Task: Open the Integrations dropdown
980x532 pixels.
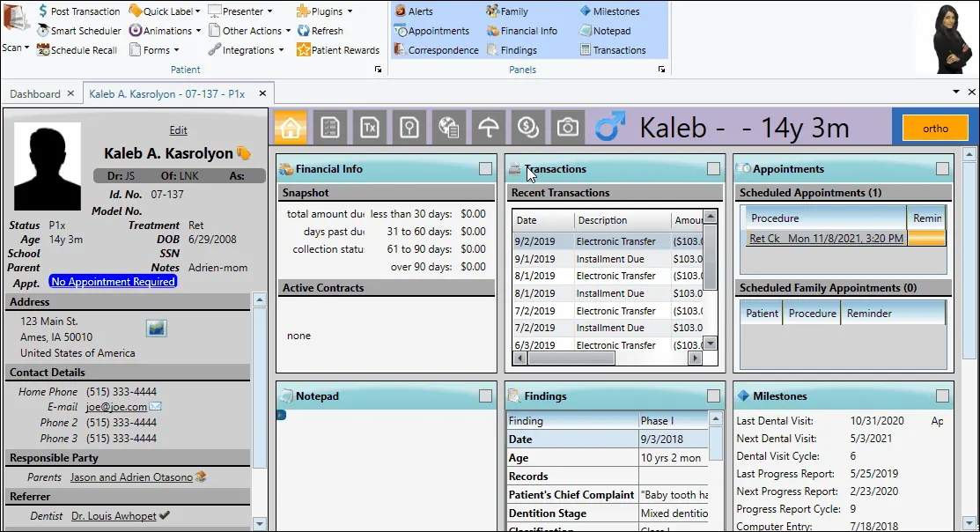Action: (x=246, y=49)
